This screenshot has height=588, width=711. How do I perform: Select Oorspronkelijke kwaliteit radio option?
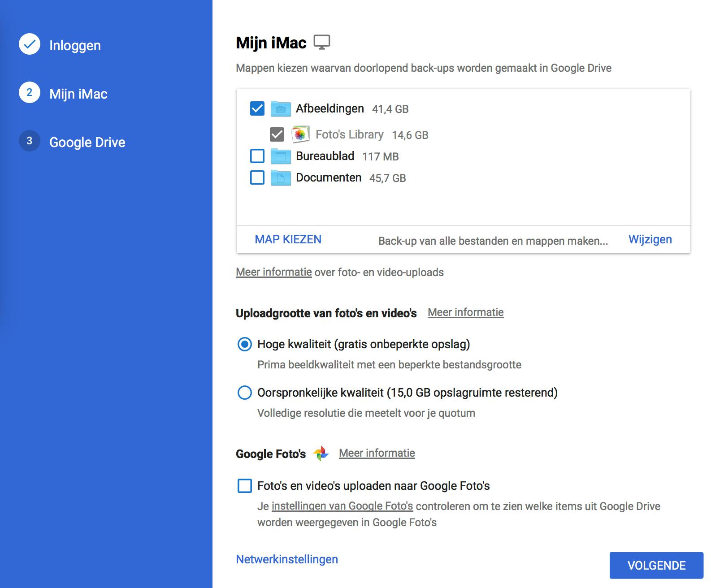[x=244, y=393]
